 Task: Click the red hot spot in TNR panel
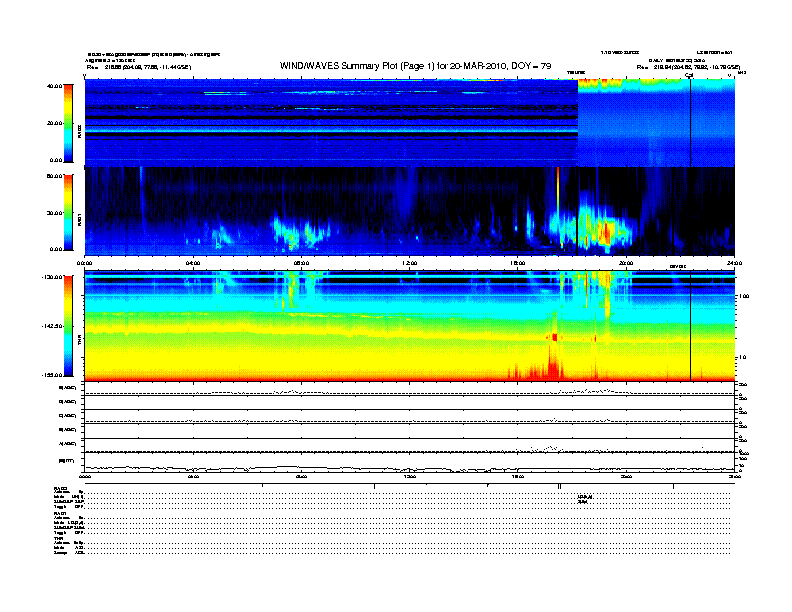[554, 337]
